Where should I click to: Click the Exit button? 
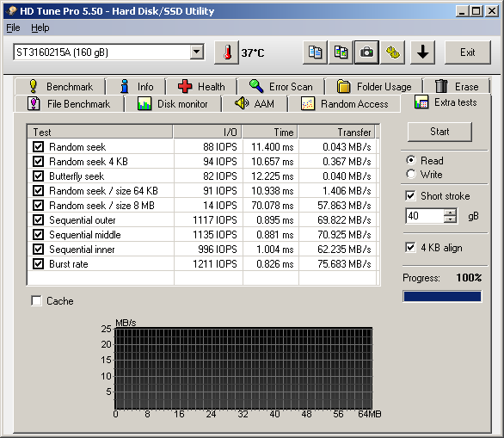pos(467,52)
